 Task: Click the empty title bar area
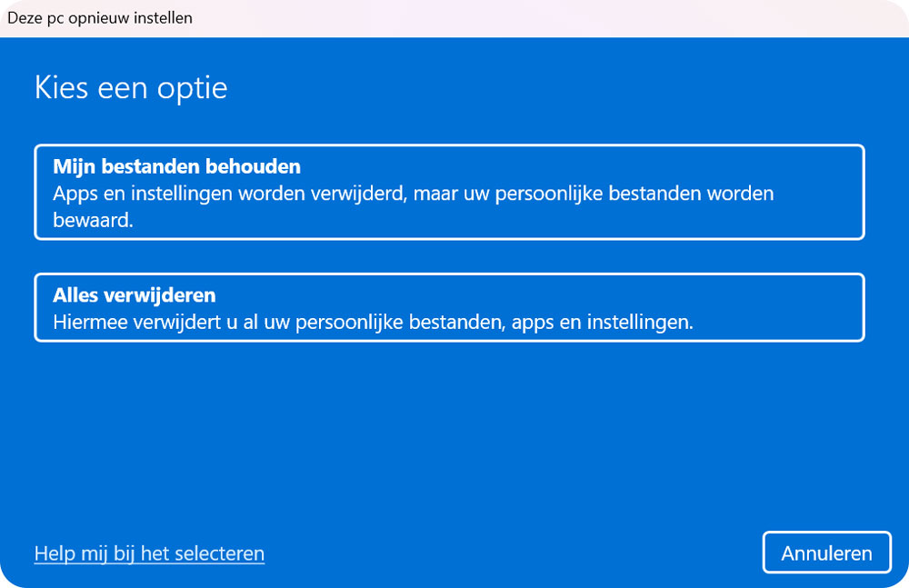(x=545, y=18)
